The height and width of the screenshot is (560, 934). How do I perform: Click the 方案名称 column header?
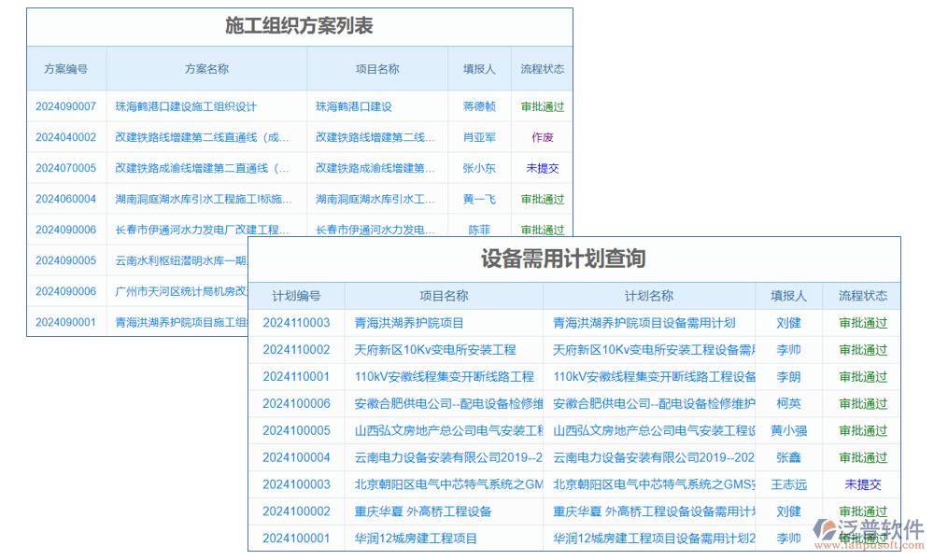coord(206,69)
